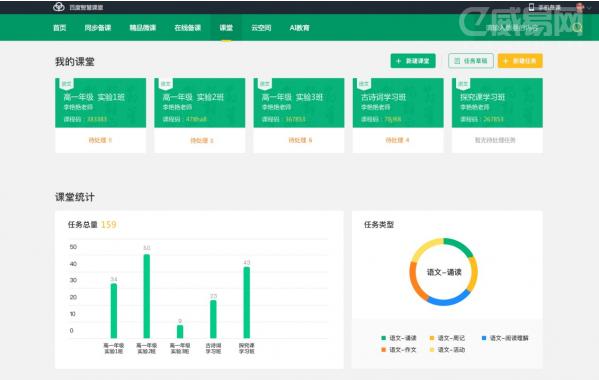Toggle the orange 语文-作文 legend item
The width and height of the screenshot is (599, 380).
[x=399, y=349]
